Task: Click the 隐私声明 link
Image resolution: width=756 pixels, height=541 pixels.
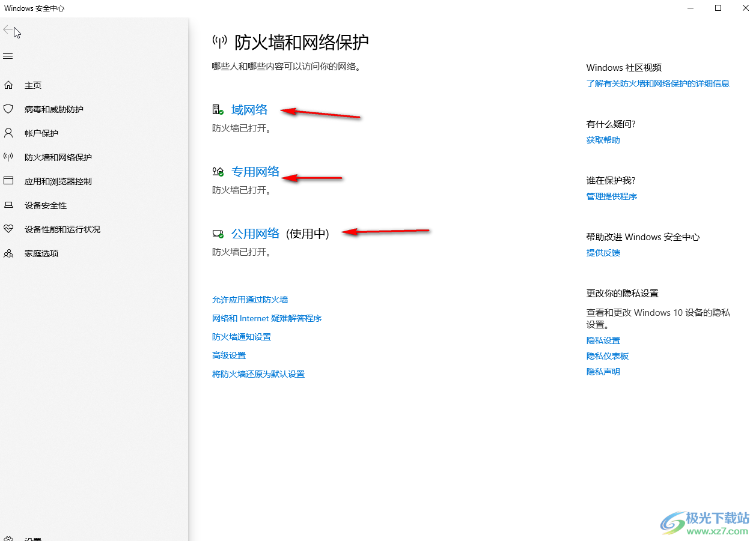Action: point(603,372)
